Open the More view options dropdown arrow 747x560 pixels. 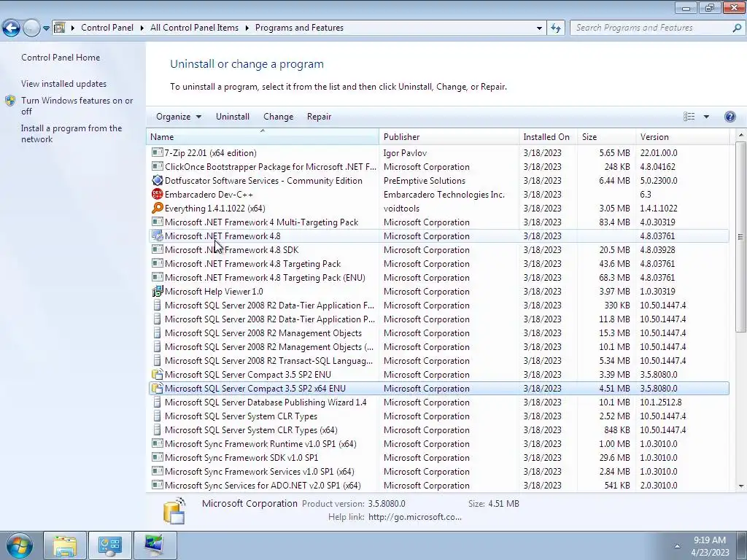[706, 117]
